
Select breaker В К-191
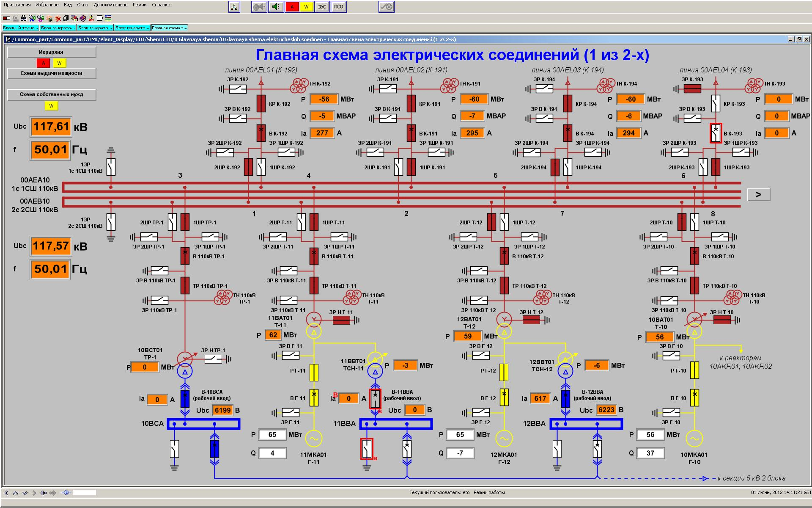pyautogui.click(x=411, y=133)
